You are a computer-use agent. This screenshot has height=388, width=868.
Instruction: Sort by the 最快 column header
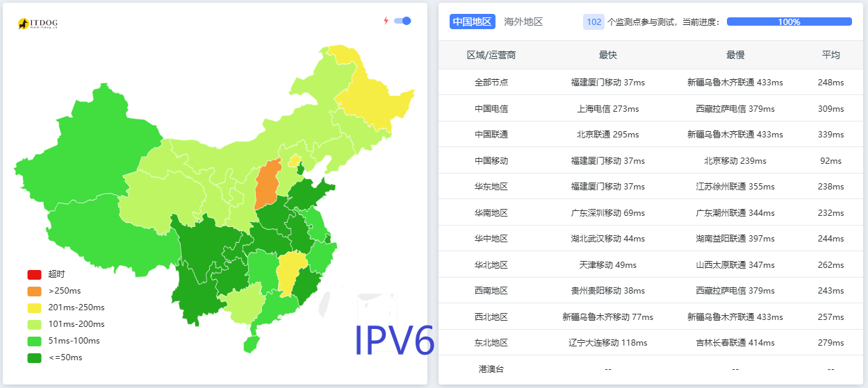pyautogui.click(x=607, y=55)
